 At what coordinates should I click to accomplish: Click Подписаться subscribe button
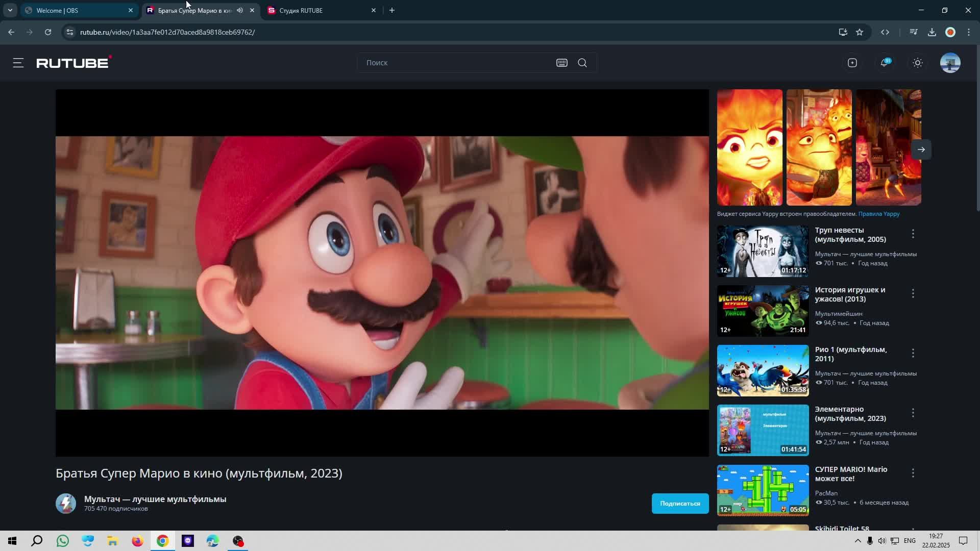(680, 503)
